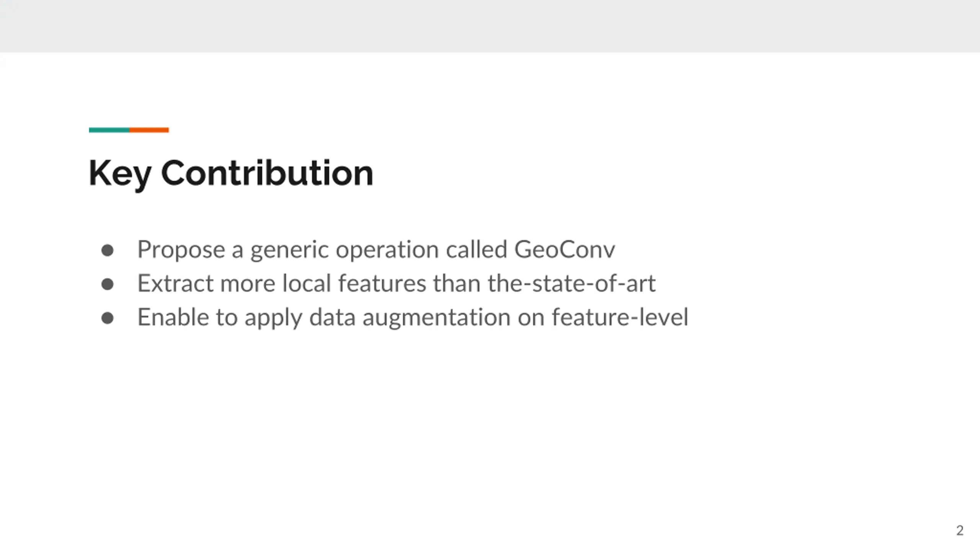Screen dimensions: 980x551
Task: Click the word "feature-level" in the third bullet
Action: coord(620,317)
